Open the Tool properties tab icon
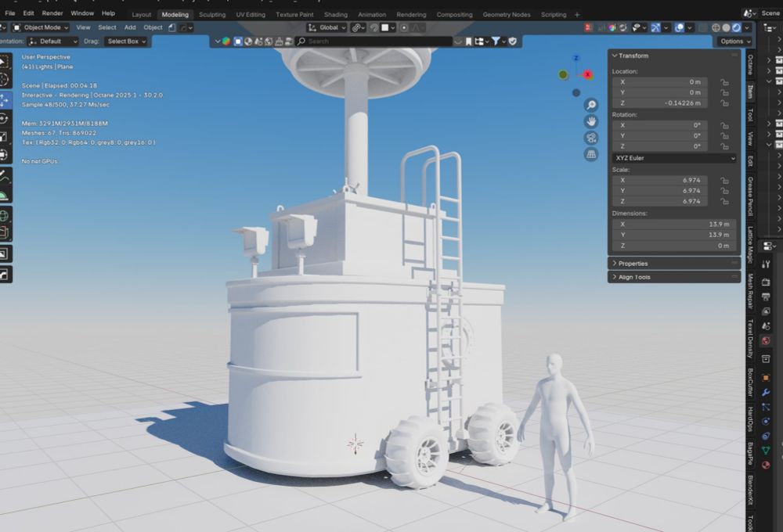Viewport: 783px width, 532px height. pos(766,264)
